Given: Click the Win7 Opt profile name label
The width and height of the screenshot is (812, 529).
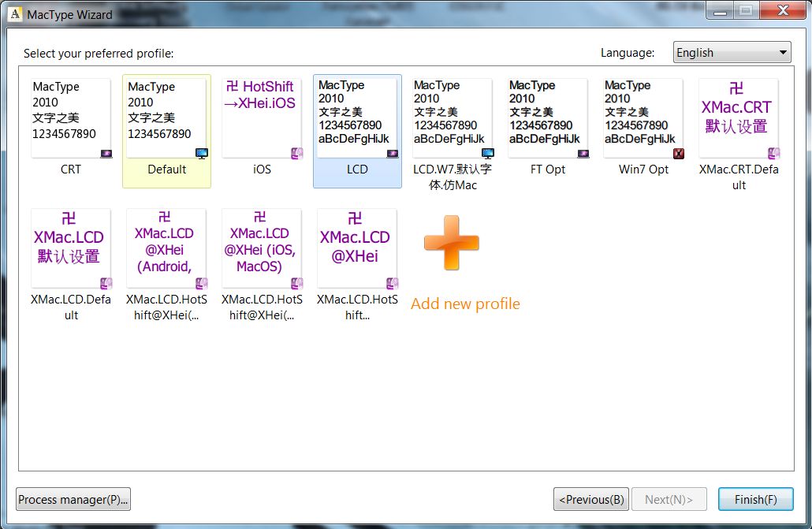Looking at the screenshot, I should click(644, 170).
